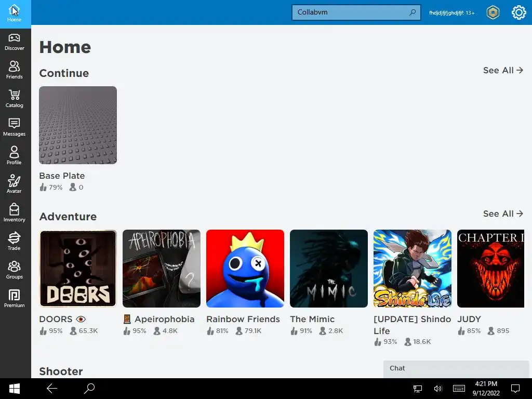Open the DOORS game thumbnail
This screenshot has height=399, width=532.
78,269
